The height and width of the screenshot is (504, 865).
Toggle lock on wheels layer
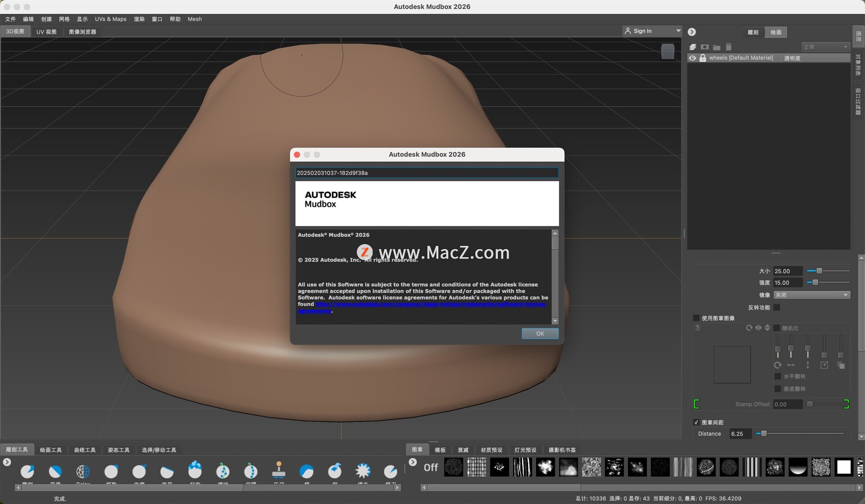(x=703, y=58)
